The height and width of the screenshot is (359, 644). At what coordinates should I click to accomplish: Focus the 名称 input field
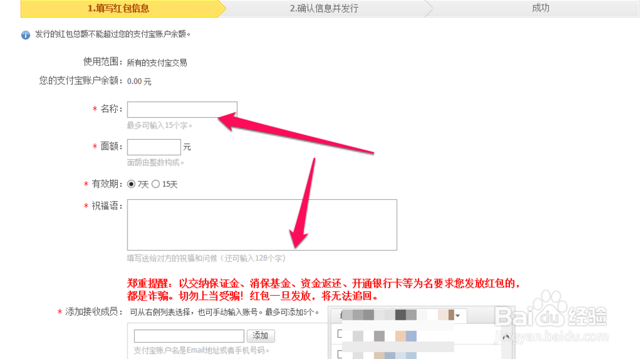point(182,110)
